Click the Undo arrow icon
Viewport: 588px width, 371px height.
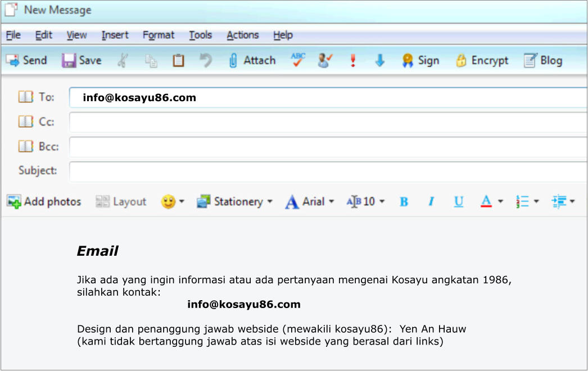206,60
